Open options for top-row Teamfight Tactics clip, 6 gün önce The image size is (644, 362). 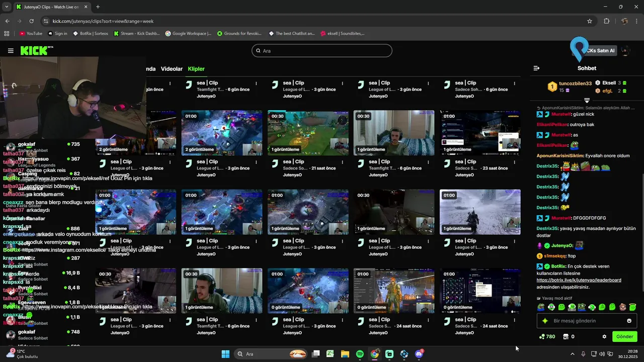257,83
